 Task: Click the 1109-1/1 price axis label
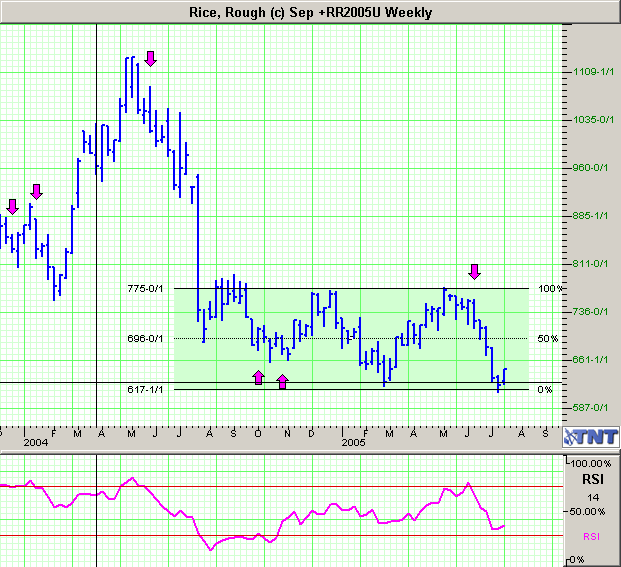click(591, 72)
